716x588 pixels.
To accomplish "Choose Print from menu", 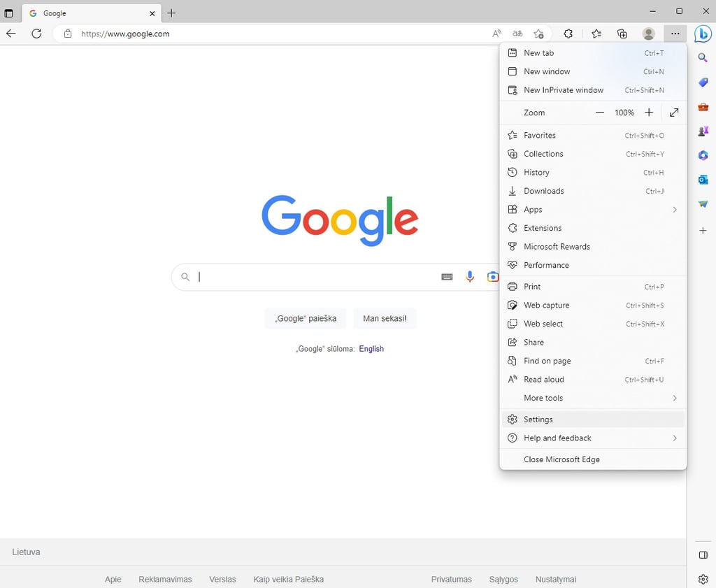I will point(593,287).
